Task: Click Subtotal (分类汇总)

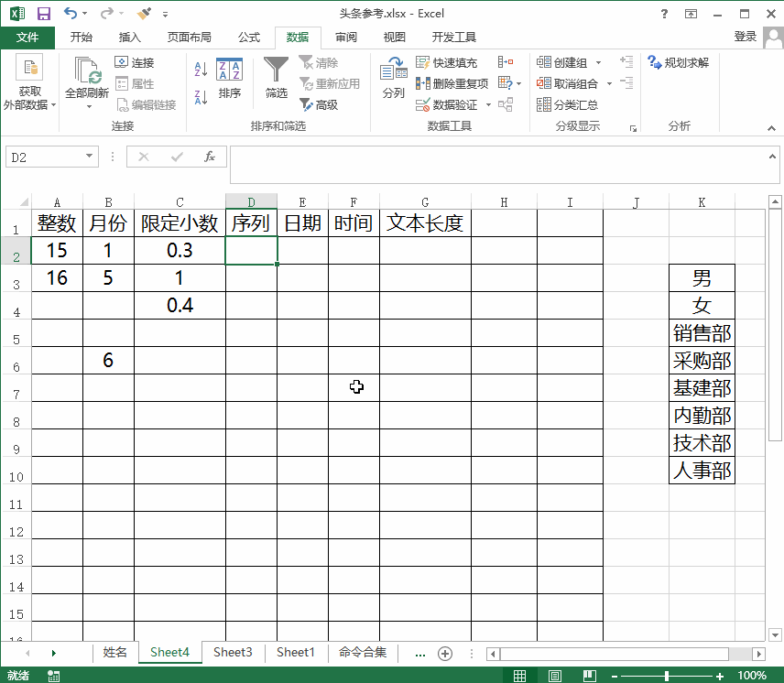Action: coord(568,104)
